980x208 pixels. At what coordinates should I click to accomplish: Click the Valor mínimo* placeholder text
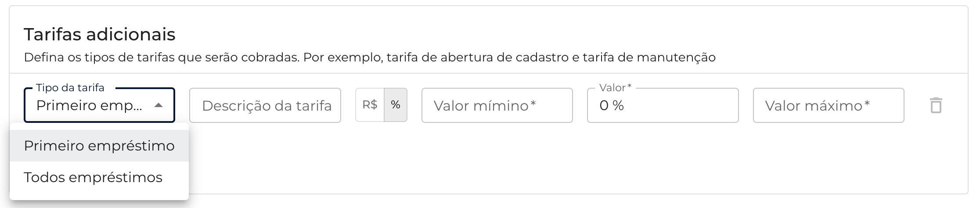coord(485,105)
